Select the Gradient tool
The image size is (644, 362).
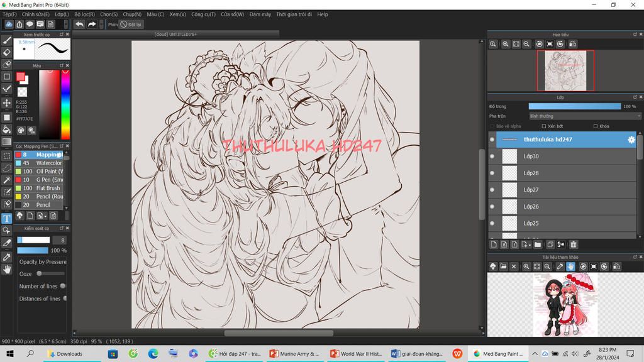tap(6, 142)
